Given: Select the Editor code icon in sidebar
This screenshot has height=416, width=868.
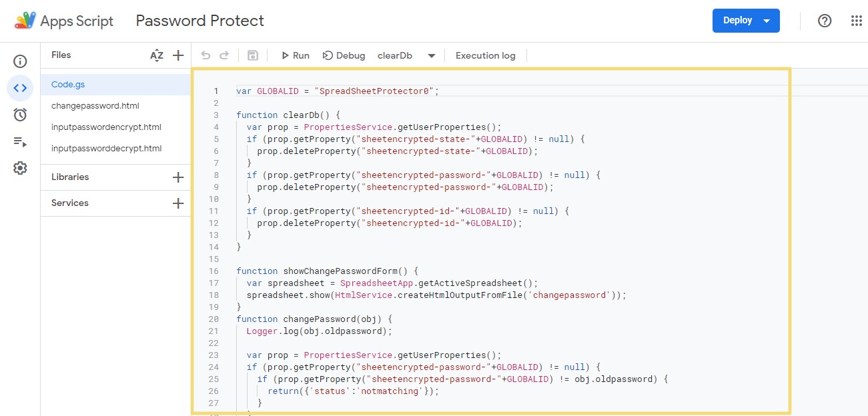Looking at the screenshot, I should point(20,88).
